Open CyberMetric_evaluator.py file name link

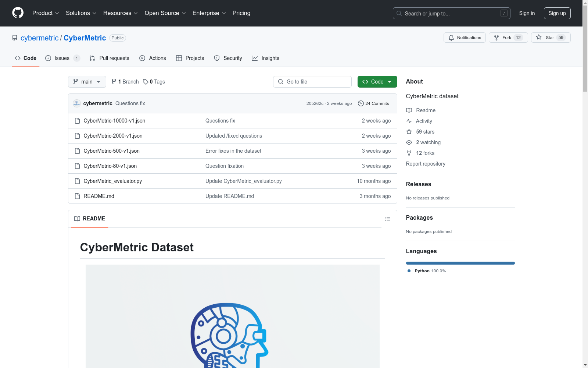click(x=113, y=181)
